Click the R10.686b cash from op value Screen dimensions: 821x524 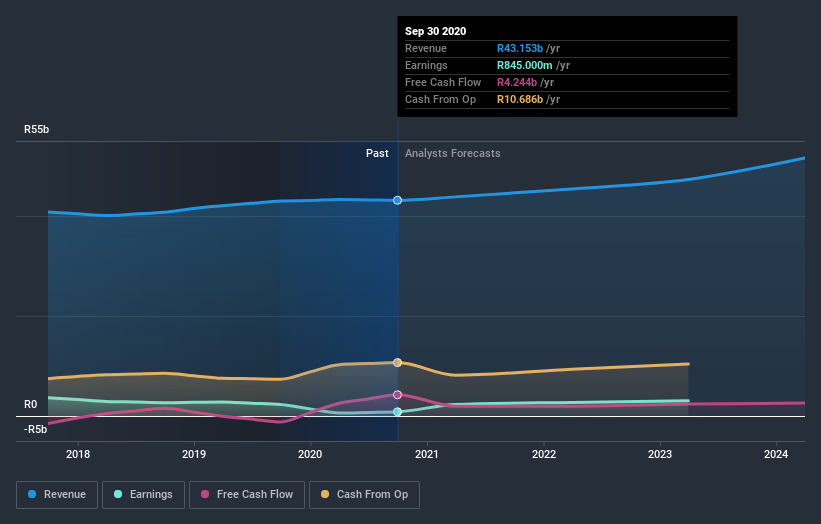click(520, 99)
